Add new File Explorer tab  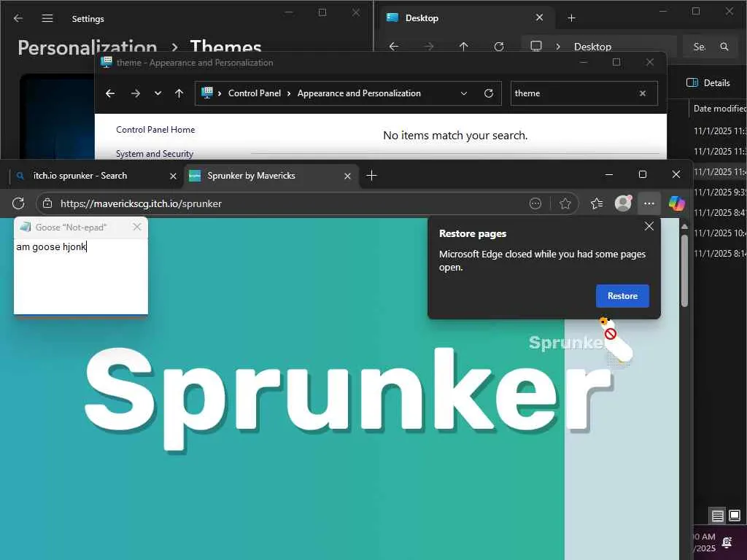[x=572, y=18]
